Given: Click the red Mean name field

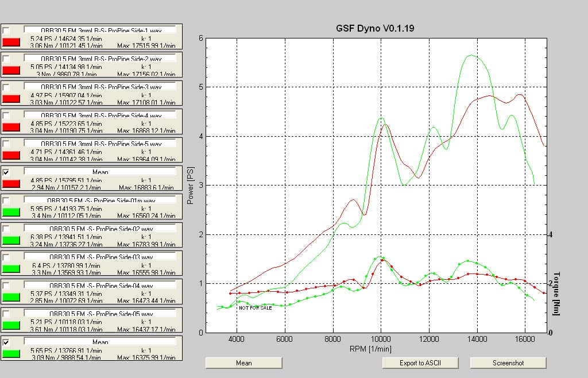Looking at the screenshot, I should pos(100,171).
